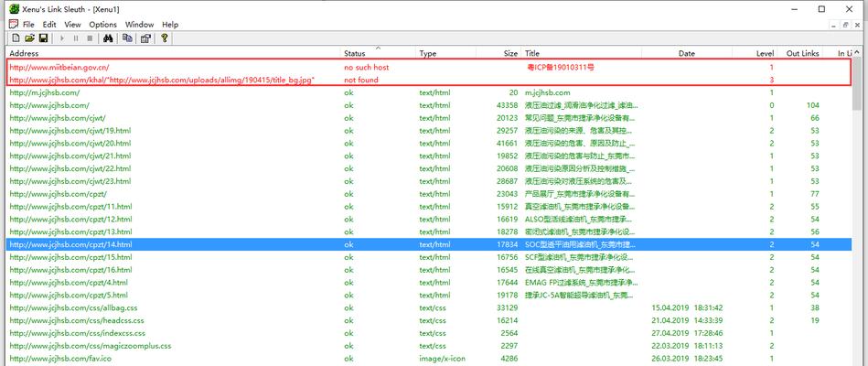
Task: Select the cjwt/23.html row
Action: tap(429, 181)
